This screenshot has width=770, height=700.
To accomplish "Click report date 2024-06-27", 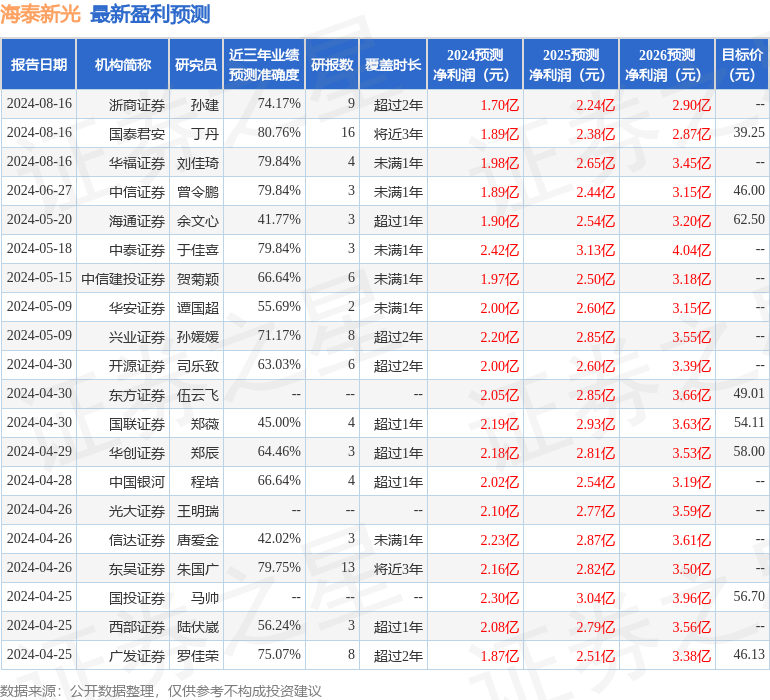I will point(39,190).
